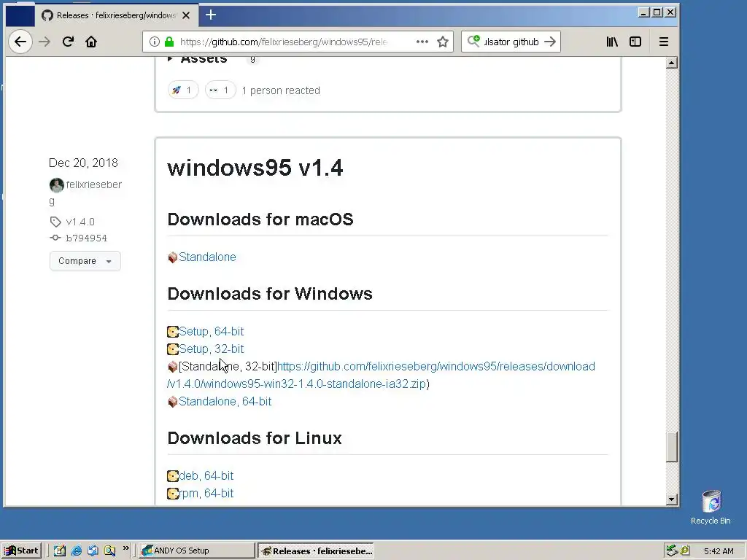Image resolution: width=747 pixels, height=560 pixels.
Task: Click the vertical scrollbar thumb
Action: tap(672, 447)
